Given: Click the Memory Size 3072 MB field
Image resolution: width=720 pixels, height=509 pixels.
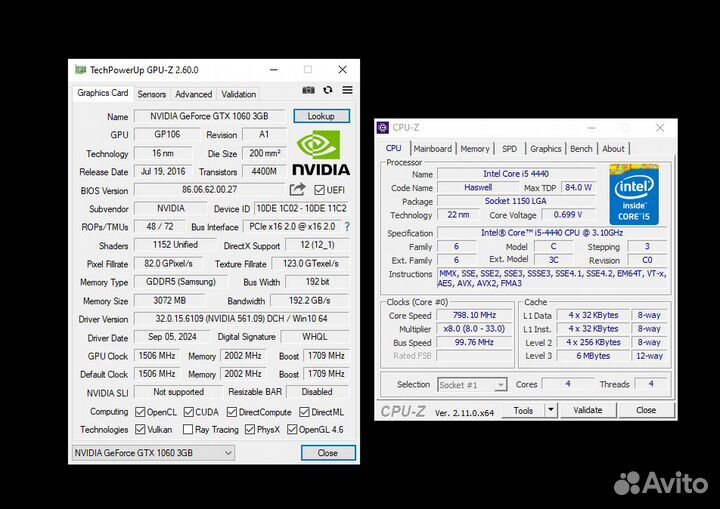Looking at the screenshot, I should 169,300.
